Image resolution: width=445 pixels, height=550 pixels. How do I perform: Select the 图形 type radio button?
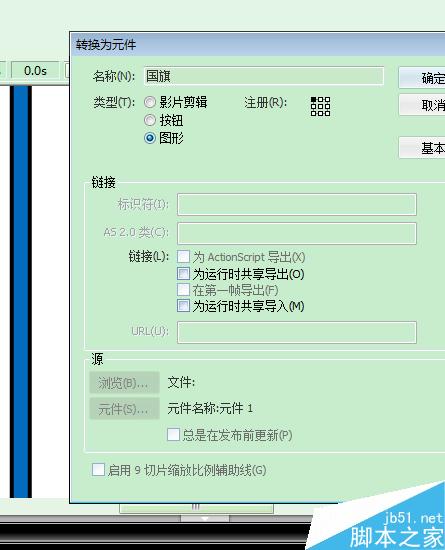point(150,138)
